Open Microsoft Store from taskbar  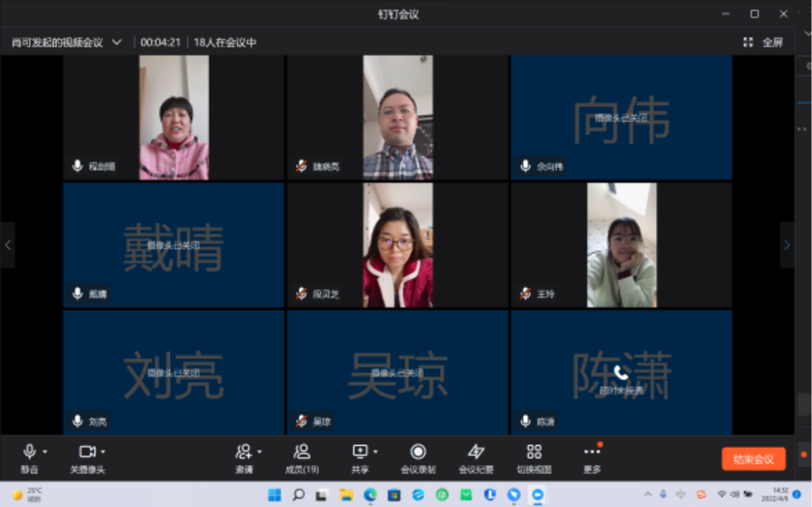394,495
